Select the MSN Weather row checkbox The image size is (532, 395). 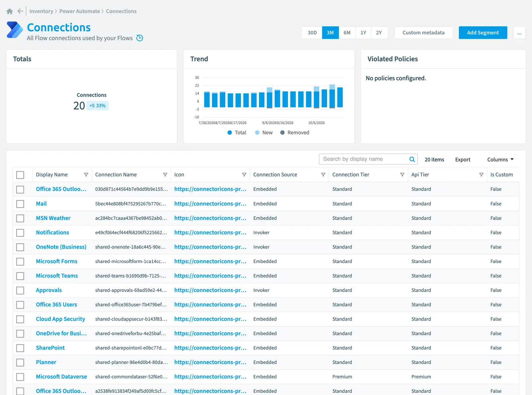point(20,218)
